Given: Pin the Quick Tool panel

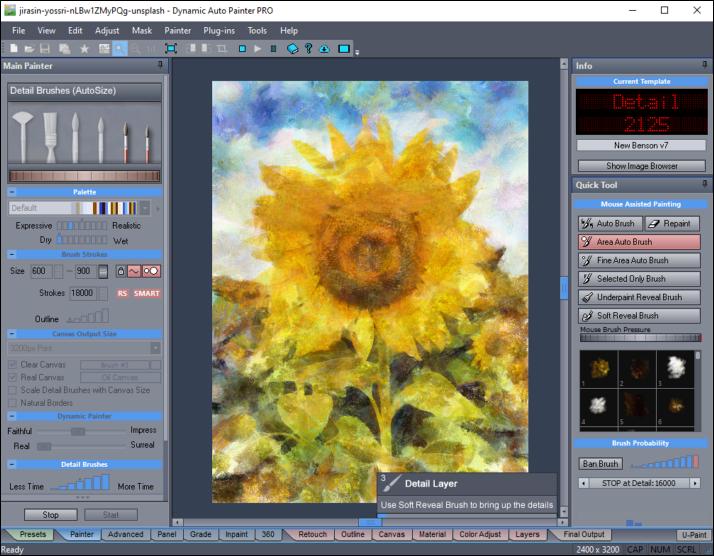Looking at the screenshot, I should pos(704,184).
